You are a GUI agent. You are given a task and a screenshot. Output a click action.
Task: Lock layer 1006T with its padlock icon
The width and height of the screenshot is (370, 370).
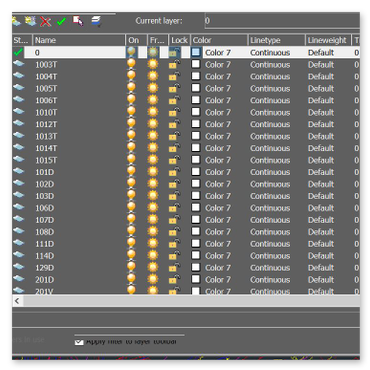coord(174,100)
